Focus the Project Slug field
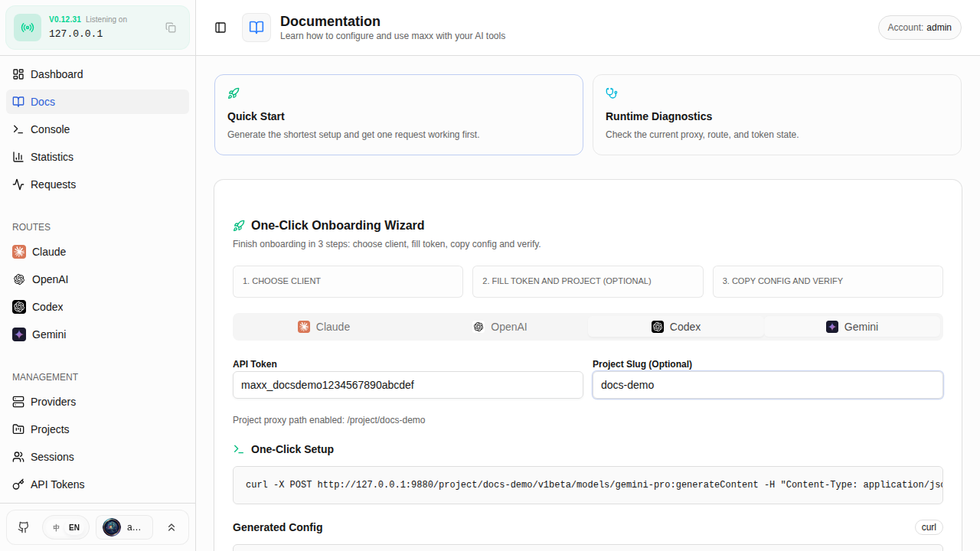 [x=767, y=385]
